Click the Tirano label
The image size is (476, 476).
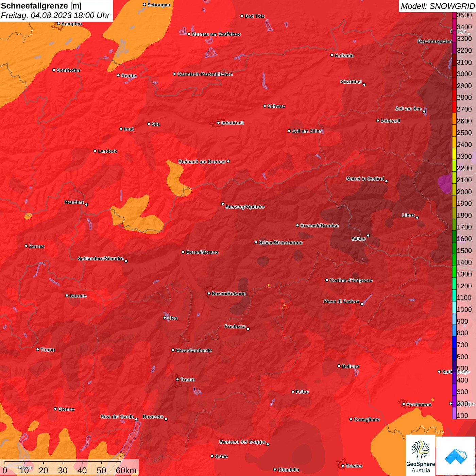[x=48, y=350]
